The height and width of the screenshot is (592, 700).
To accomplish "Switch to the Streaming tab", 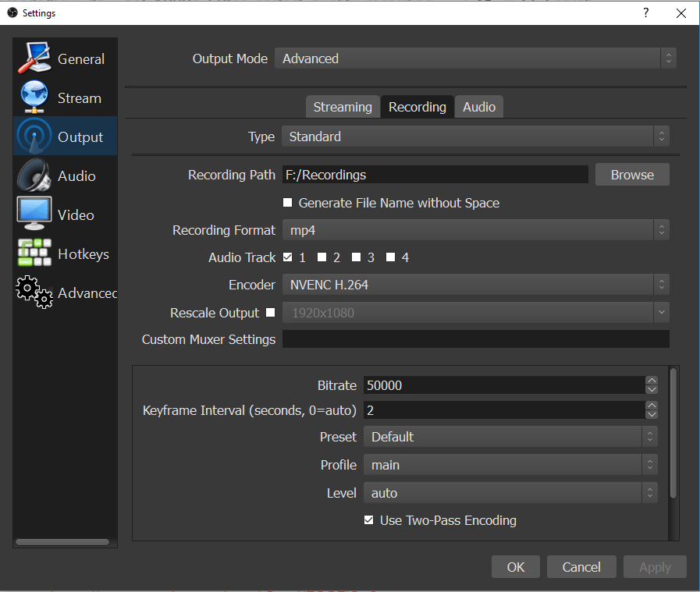I will (343, 106).
